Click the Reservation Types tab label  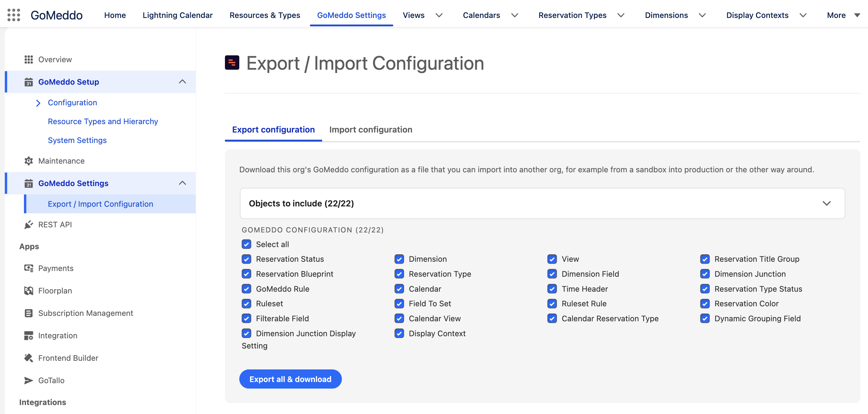(x=572, y=15)
